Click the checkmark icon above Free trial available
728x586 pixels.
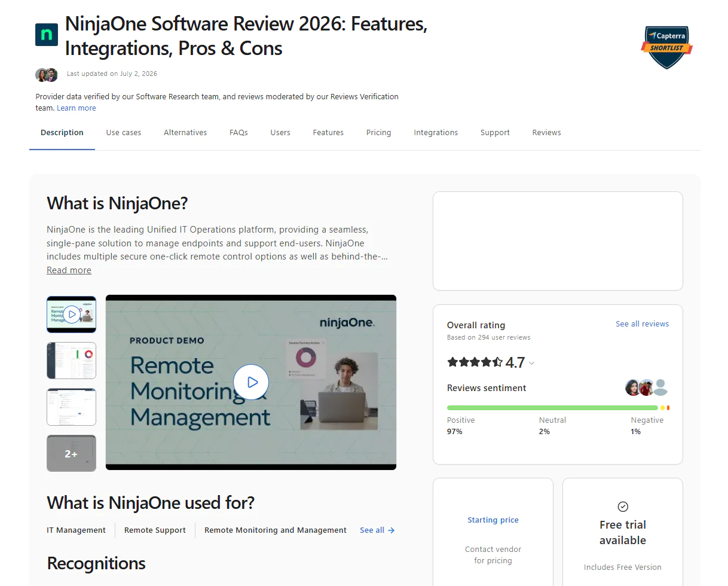coord(623,506)
